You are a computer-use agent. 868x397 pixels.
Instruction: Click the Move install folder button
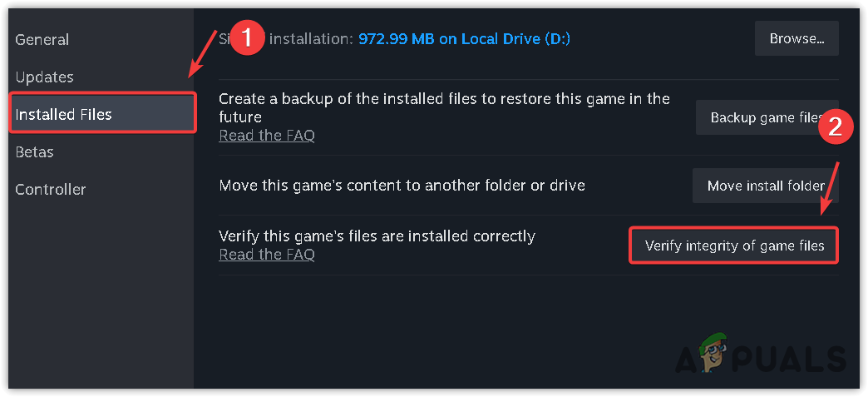coord(765,186)
